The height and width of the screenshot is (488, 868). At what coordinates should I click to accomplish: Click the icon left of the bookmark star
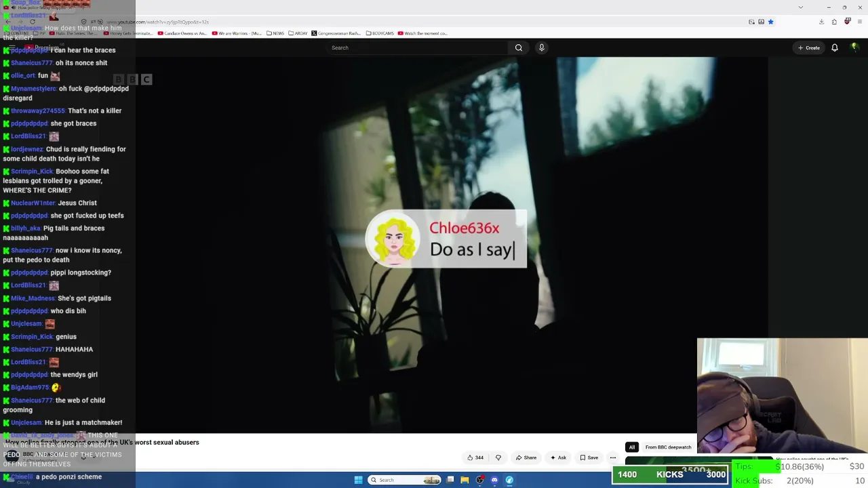(761, 22)
